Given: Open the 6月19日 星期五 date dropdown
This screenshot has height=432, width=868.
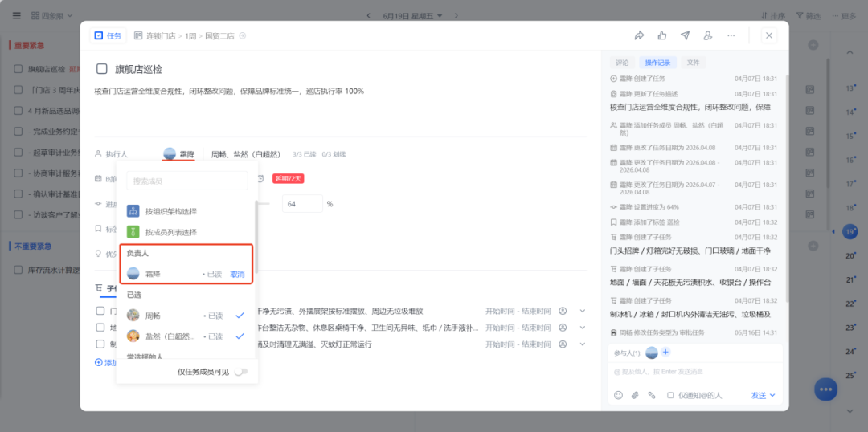Looking at the screenshot, I should coord(413,15).
